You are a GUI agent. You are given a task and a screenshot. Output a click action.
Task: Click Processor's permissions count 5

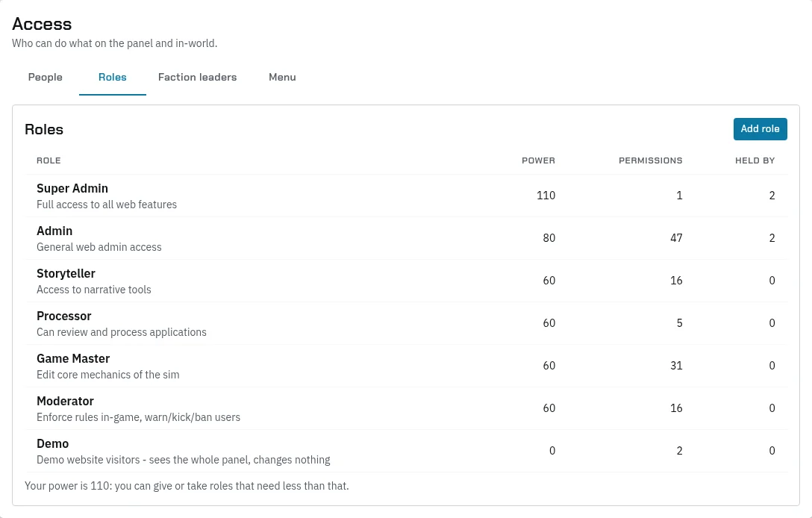pos(679,322)
